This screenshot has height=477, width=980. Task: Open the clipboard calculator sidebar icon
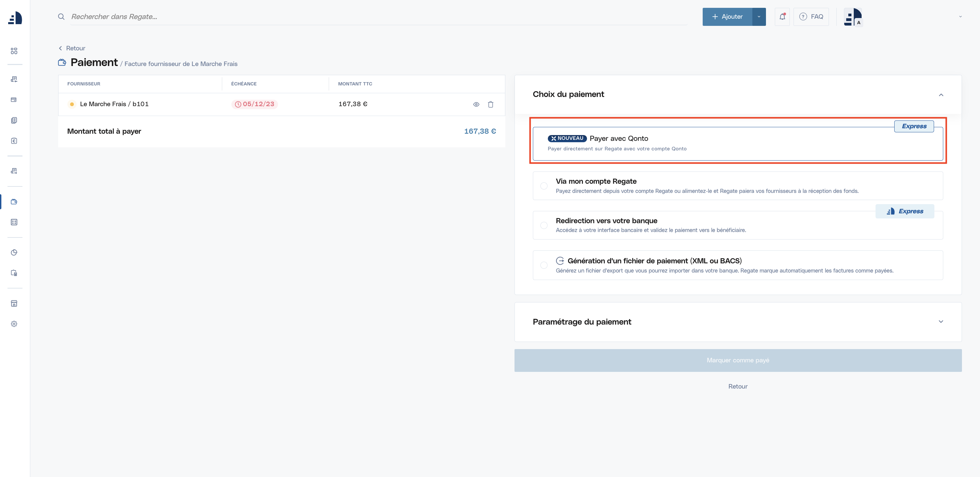tap(14, 273)
